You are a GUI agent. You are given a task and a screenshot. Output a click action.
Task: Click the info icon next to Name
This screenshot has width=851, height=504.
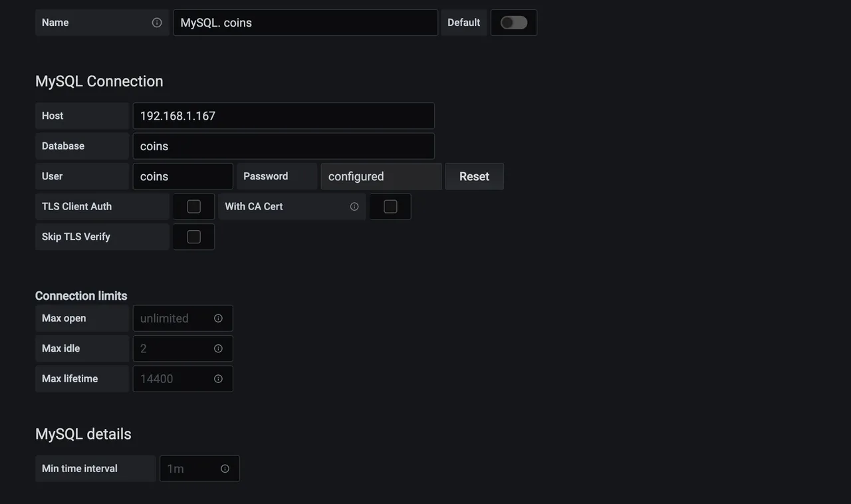157,23
